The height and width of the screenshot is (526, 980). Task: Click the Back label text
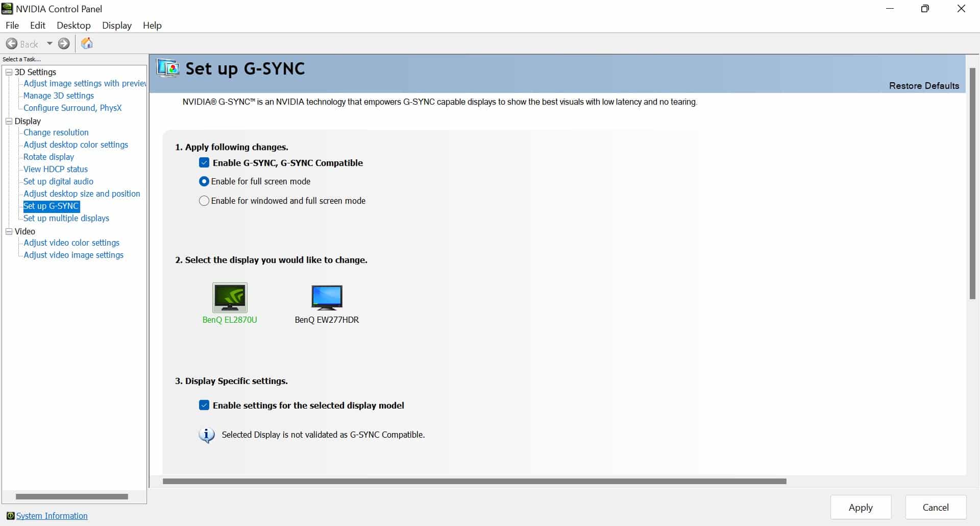pyautogui.click(x=29, y=44)
